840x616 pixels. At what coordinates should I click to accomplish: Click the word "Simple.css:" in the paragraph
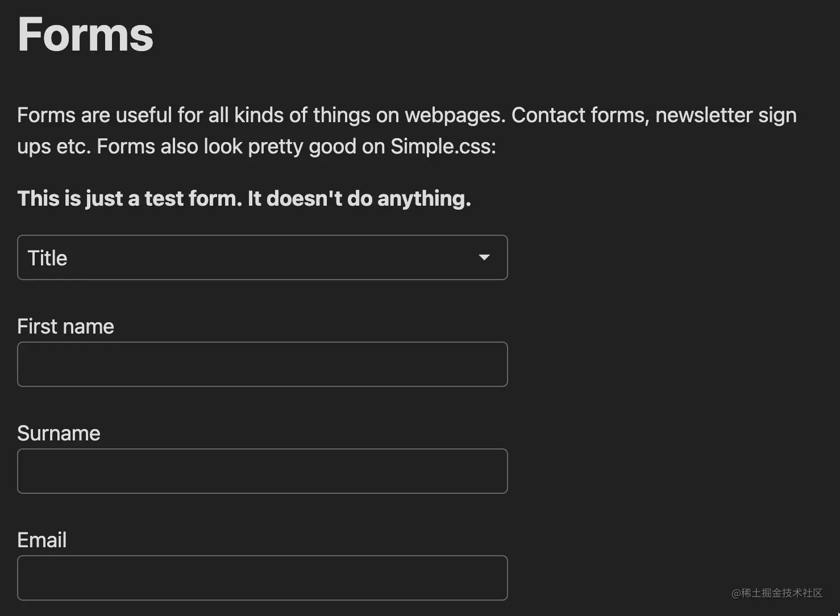pyautogui.click(x=443, y=147)
